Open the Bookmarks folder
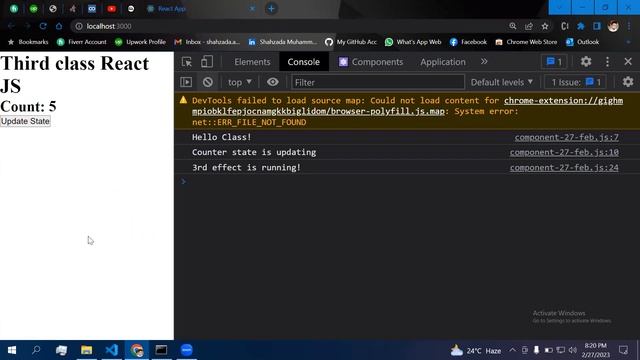Screen dimensions: 640x360 [x=28, y=42]
